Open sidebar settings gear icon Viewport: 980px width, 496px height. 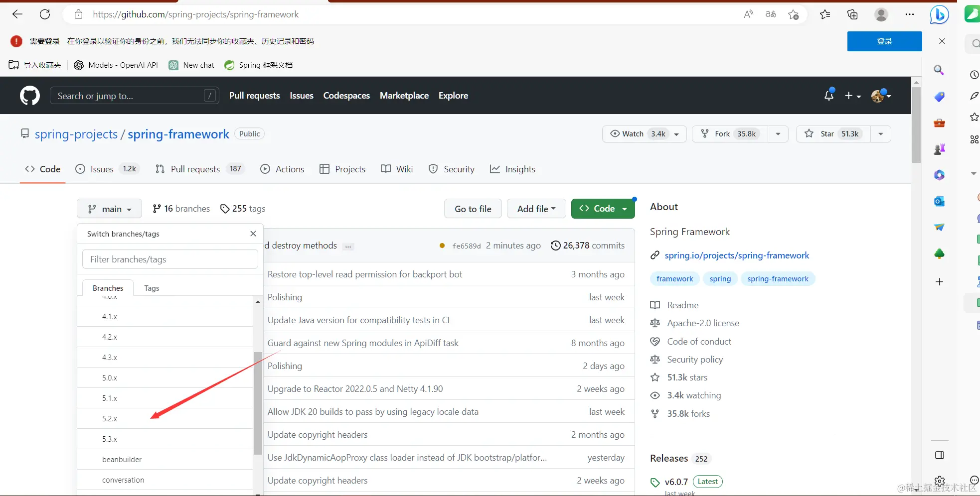(939, 481)
